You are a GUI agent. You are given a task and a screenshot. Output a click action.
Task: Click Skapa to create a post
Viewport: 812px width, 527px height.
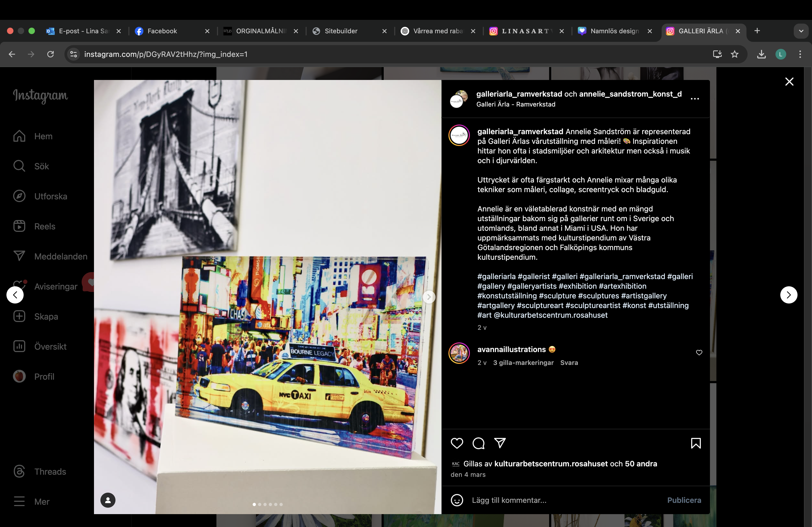click(35, 316)
